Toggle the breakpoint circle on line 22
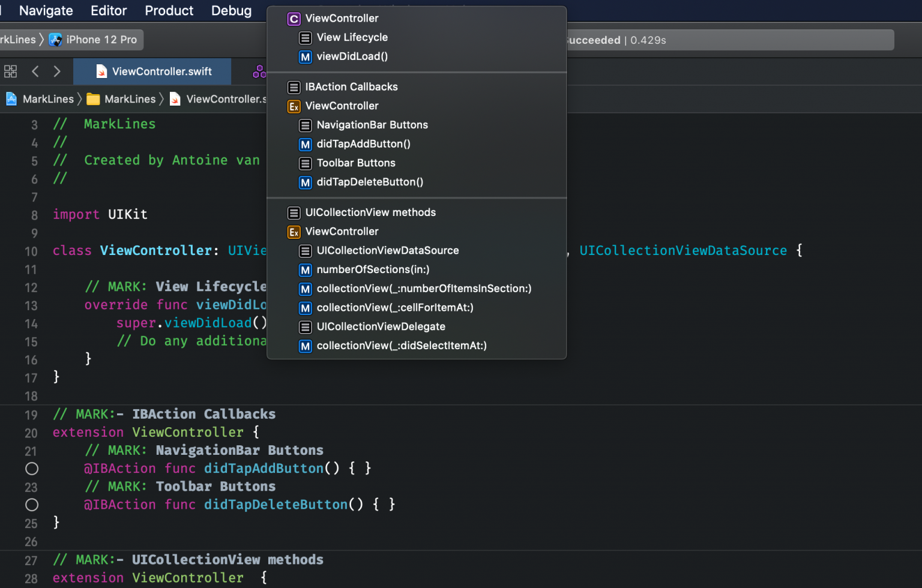922x588 pixels. pos(32,469)
